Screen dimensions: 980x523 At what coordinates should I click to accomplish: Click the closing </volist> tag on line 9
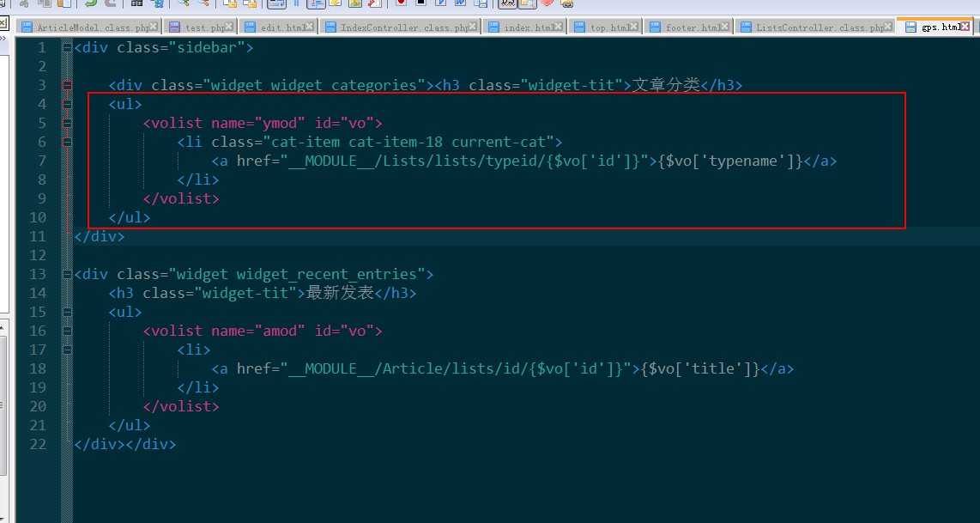pyautogui.click(x=181, y=198)
